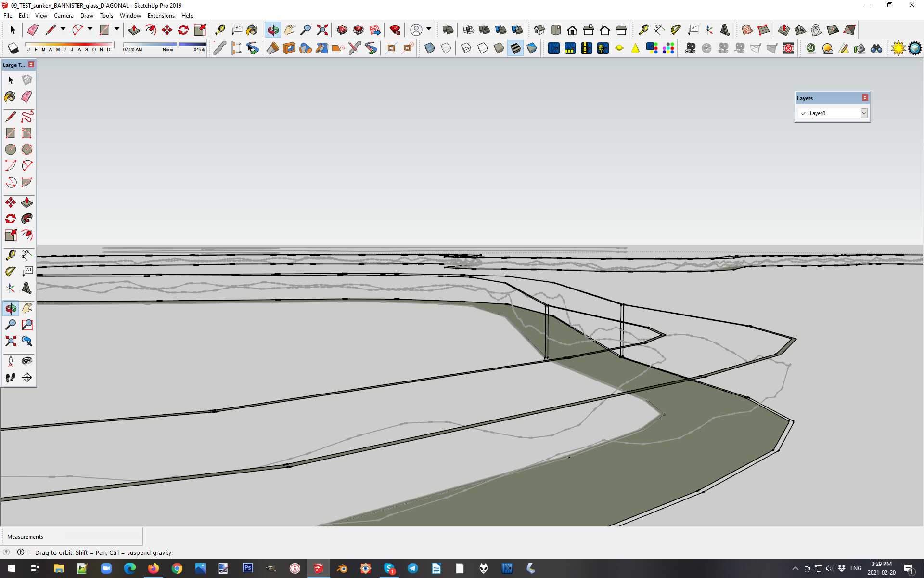Viewport: 924px width, 578px height.
Task: Expand the Layer0 dropdown in Layers panel
Action: [x=864, y=113]
